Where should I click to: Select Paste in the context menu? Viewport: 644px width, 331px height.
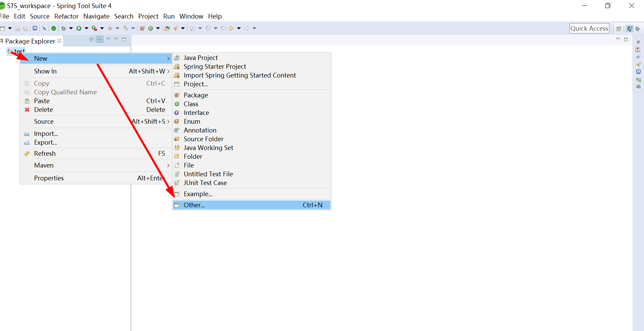click(x=95, y=101)
